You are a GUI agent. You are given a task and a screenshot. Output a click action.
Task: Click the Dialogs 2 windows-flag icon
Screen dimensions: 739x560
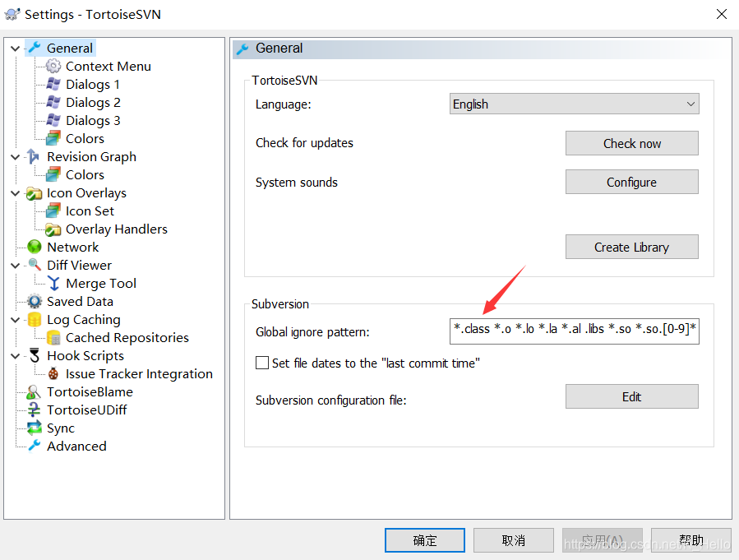pyautogui.click(x=53, y=102)
